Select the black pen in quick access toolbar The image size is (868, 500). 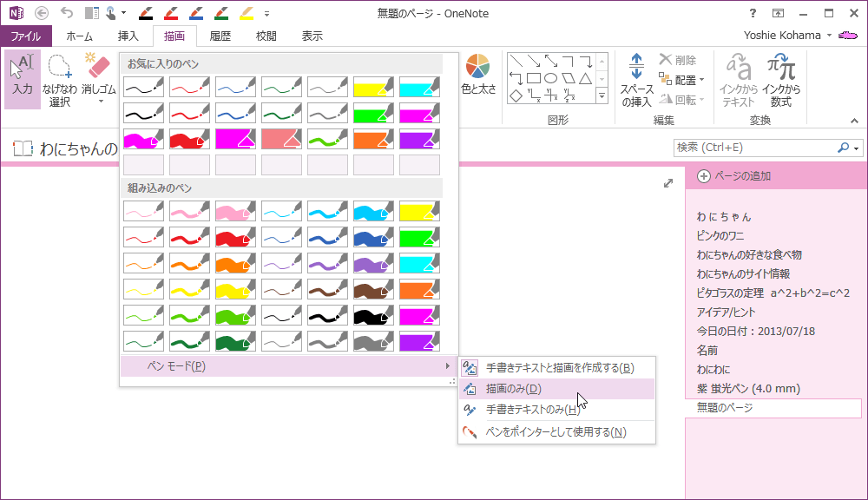[146, 13]
